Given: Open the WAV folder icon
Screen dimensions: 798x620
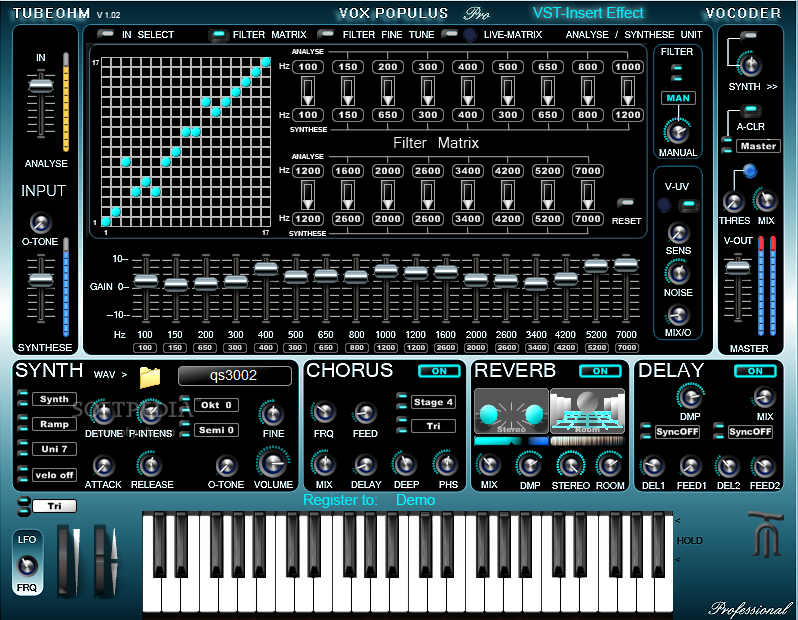Looking at the screenshot, I should pos(150,377).
